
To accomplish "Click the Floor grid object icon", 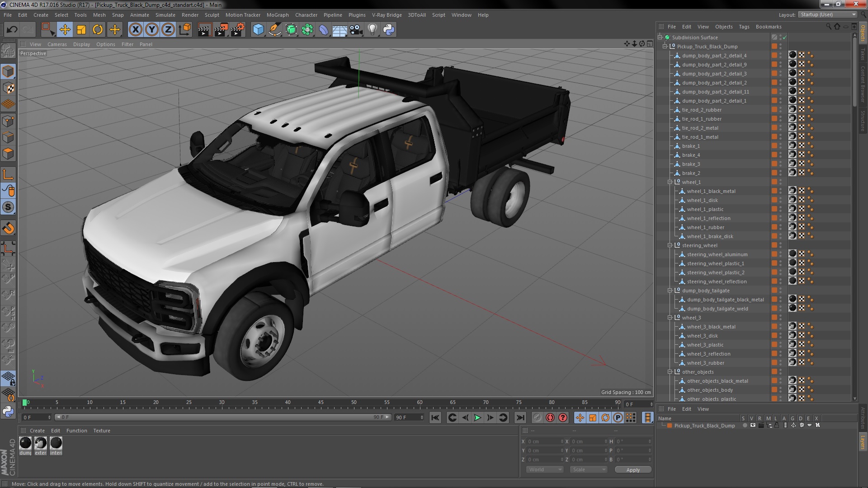I will pos(340,30).
